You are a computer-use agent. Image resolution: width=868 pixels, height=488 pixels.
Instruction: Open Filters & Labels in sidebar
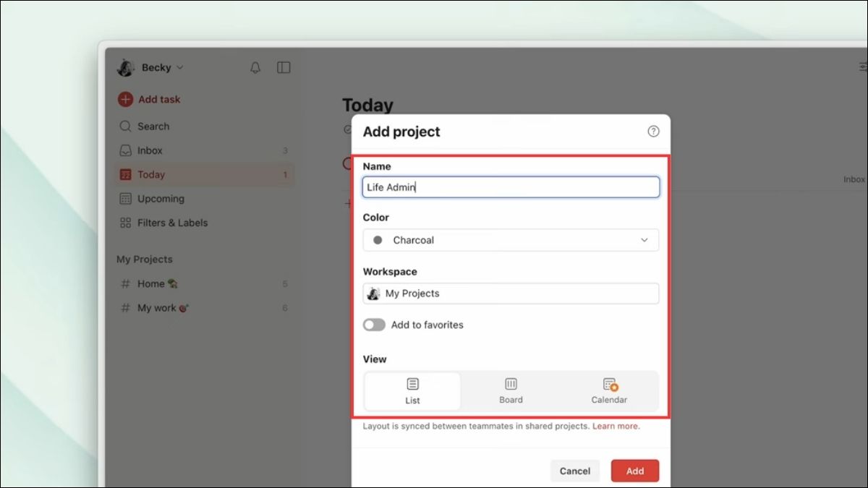click(x=205, y=223)
